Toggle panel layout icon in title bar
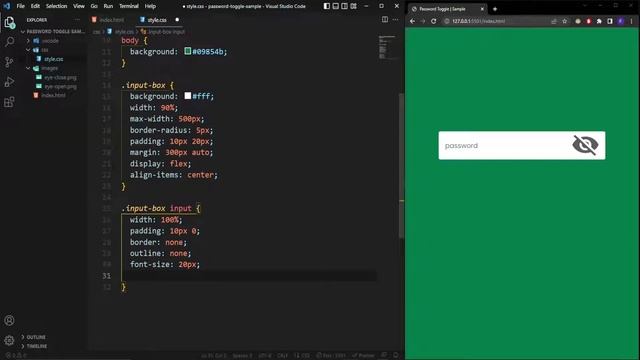The width and height of the screenshot is (640, 360). [x=336, y=6]
